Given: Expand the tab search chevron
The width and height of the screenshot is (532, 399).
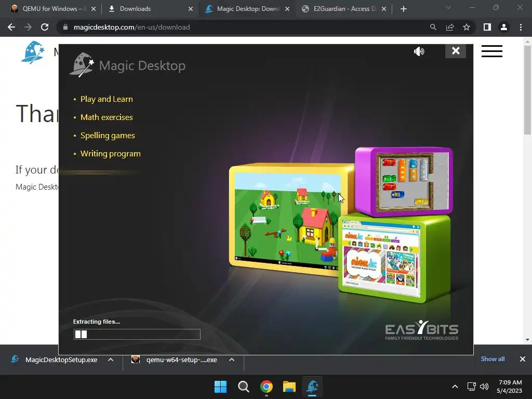Looking at the screenshot, I should pyautogui.click(x=448, y=7).
